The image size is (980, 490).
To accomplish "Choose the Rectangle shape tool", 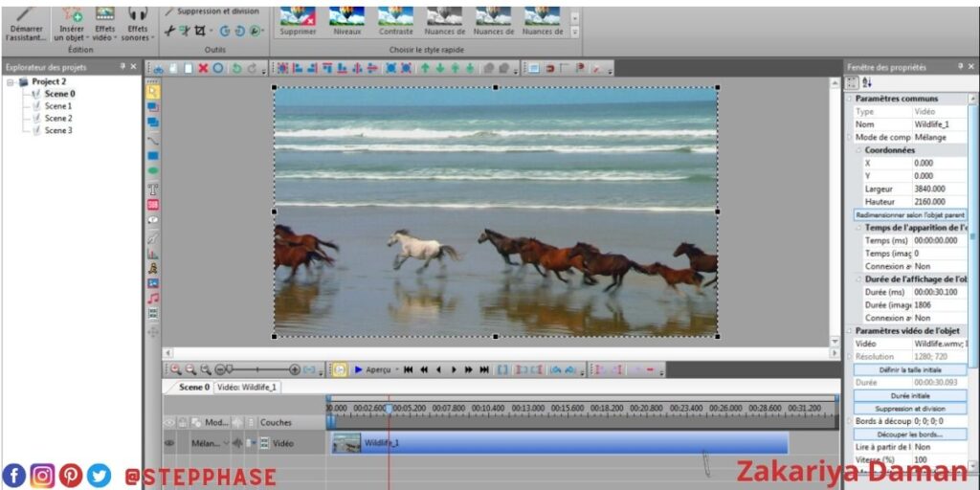I will [x=152, y=156].
